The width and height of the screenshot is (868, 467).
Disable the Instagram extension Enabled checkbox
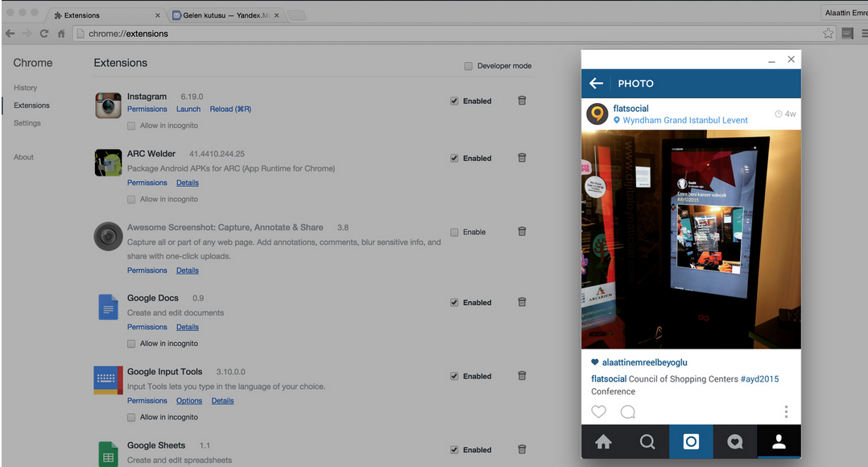coord(454,101)
